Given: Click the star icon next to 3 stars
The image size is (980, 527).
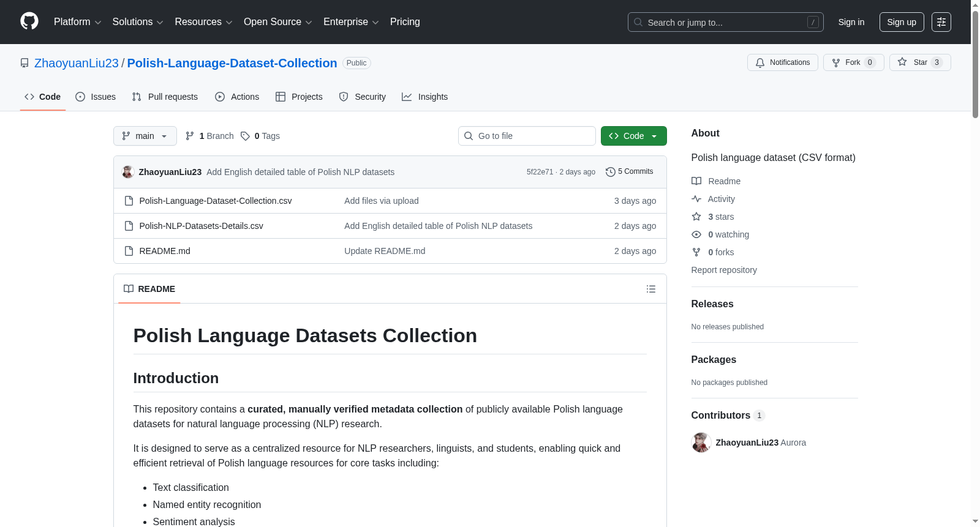Looking at the screenshot, I should click(x=696, y=217).
